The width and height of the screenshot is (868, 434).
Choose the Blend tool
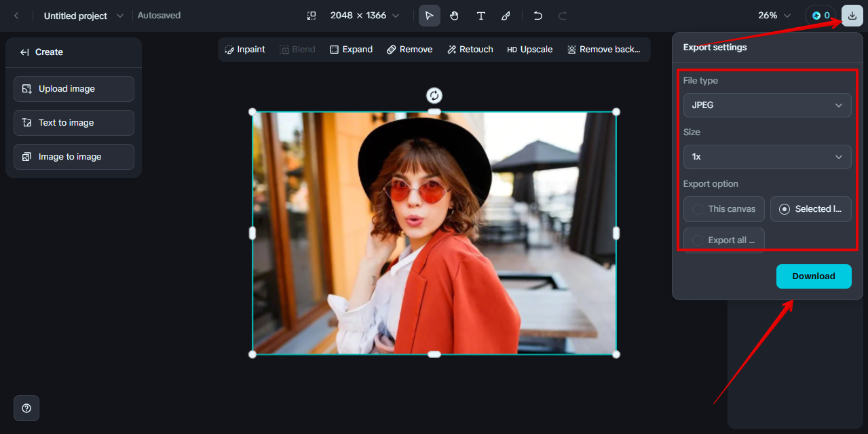pyautogui.click(x=297, y=50)
